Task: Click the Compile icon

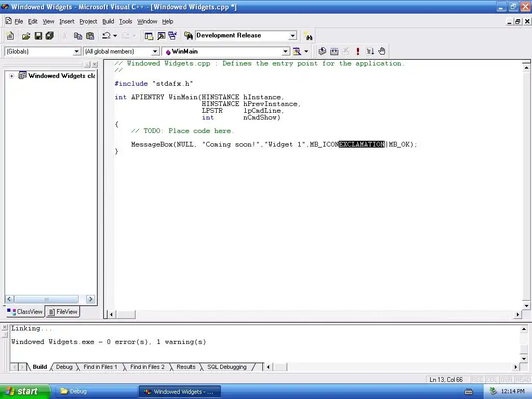Action: coord(322,51)
